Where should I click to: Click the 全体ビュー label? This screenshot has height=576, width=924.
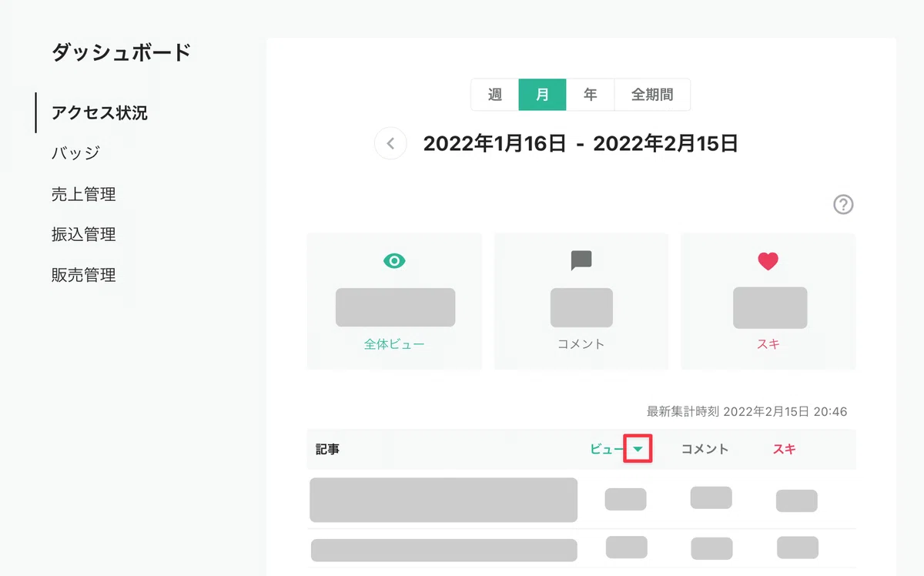(394, 344)
